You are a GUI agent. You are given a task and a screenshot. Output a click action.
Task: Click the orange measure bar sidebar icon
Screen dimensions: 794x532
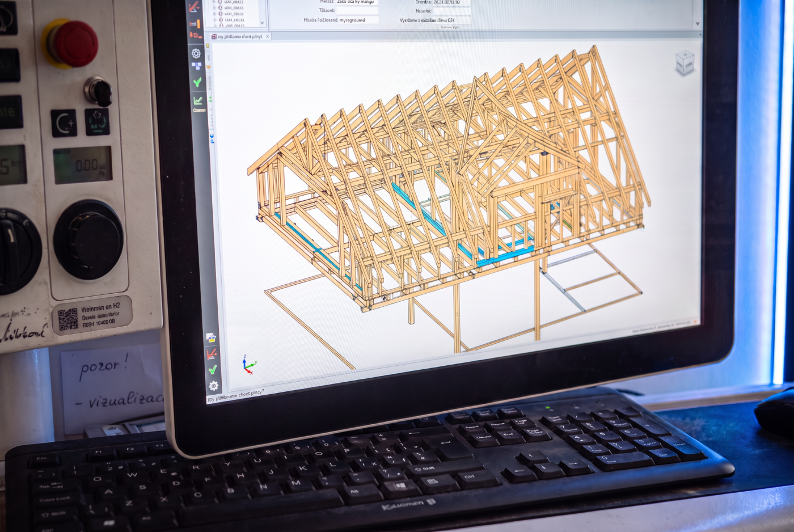(195, 24)
